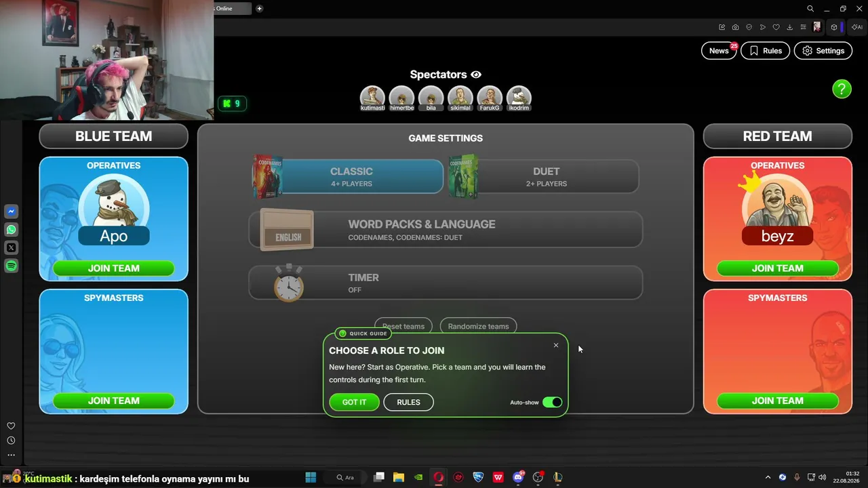Open the Windows Start menu
This screenshot has height=488, width=868.
tap(311, 477)
